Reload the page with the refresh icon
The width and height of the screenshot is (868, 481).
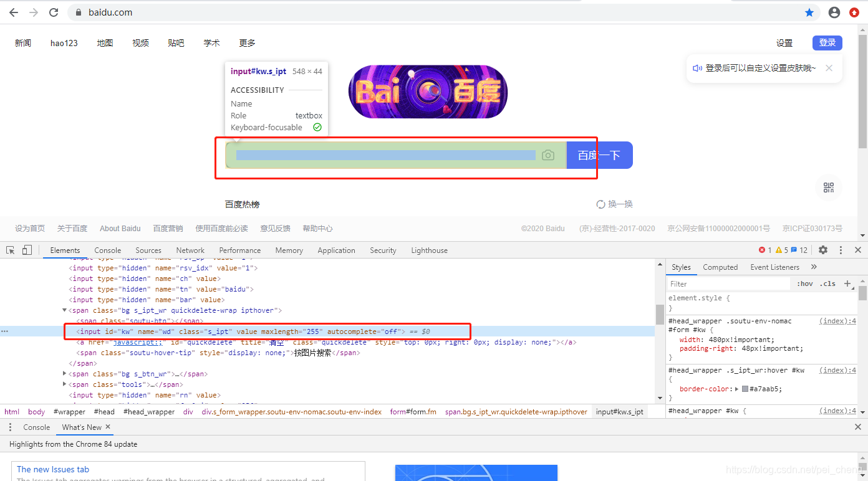(x=54, y=12)
